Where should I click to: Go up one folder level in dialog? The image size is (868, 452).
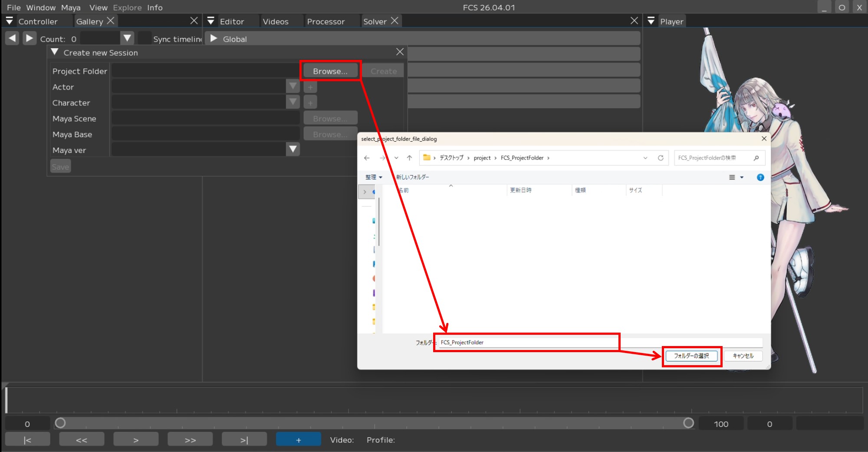(x=409, y=158)
